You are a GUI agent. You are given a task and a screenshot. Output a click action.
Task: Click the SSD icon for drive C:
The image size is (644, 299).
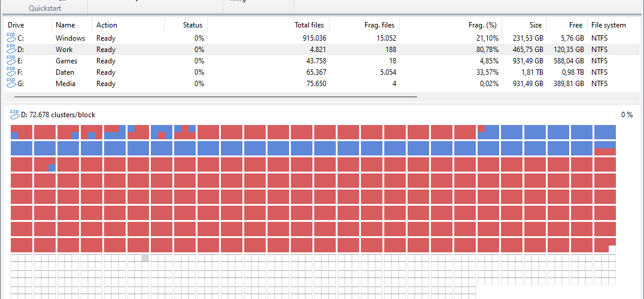[x=11, y=38]
